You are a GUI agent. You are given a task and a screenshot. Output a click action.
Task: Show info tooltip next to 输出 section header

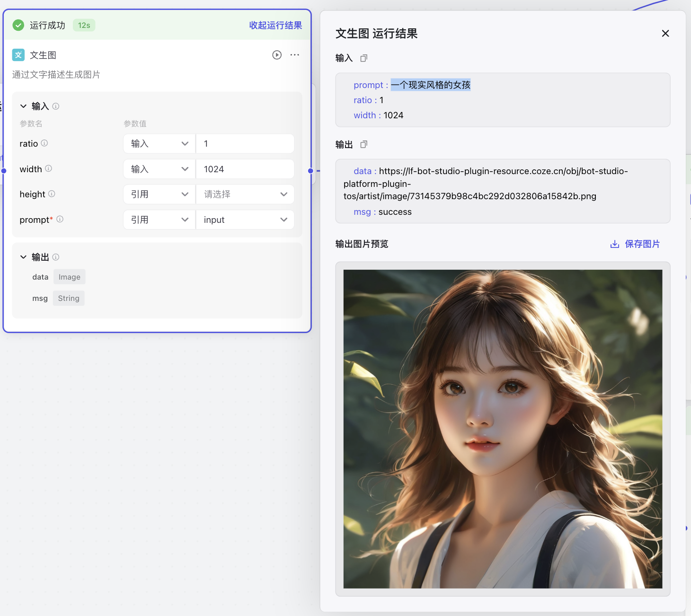click(56, 257)
